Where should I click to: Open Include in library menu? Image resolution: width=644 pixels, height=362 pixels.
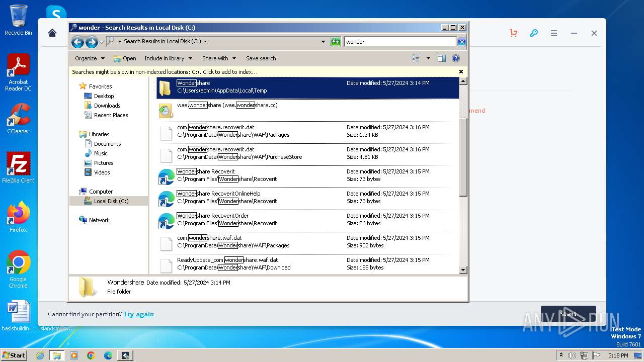(168, 58)
